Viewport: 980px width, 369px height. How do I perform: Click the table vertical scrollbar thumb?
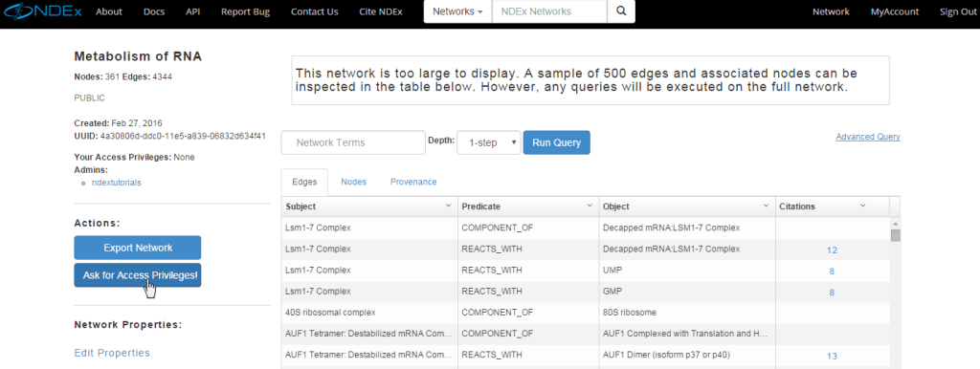tap(896, 235)
